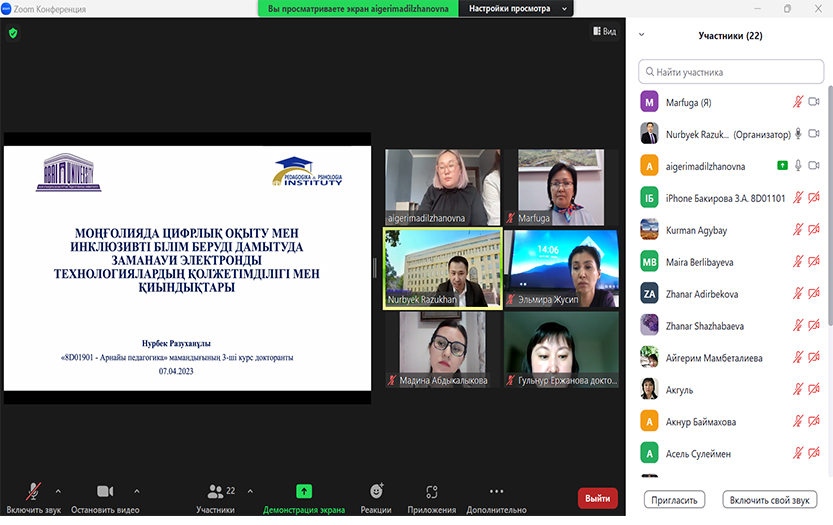Image resolution: width=833 pixels, height=525 pixels.
Task: Toggle the muted mic icon in Marfuga's row
Action: point(798,102)
